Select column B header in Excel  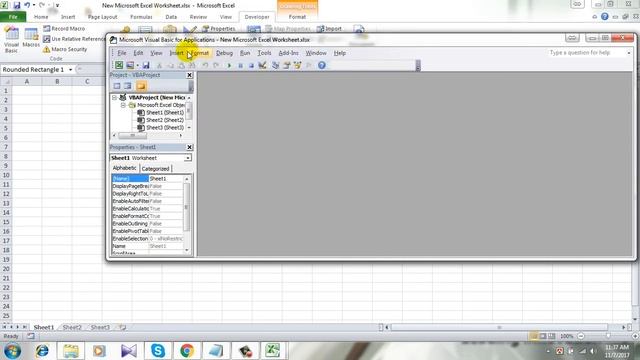[x=57, y=82]
